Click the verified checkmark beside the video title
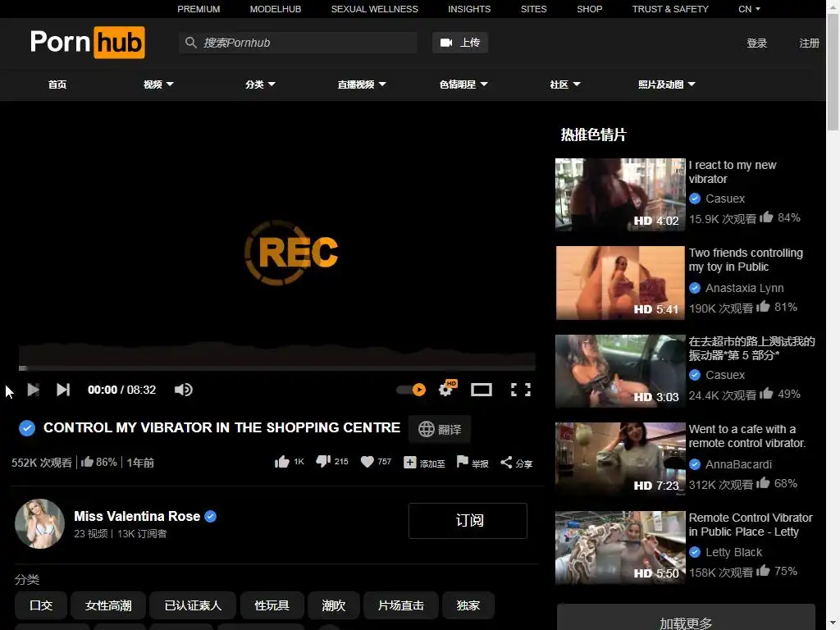The width and height of the screenshot is (840, 630). (x=27, y=427)
